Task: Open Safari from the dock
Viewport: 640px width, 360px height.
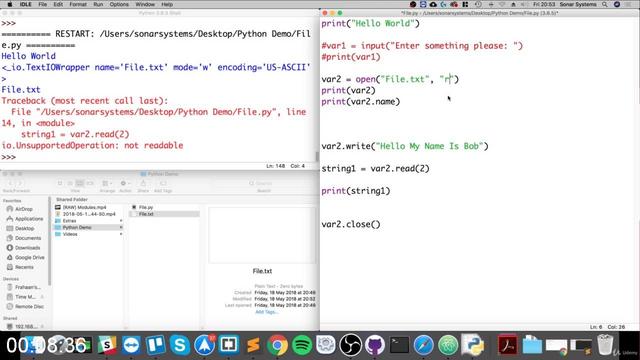Action: (x=424, y=345)
